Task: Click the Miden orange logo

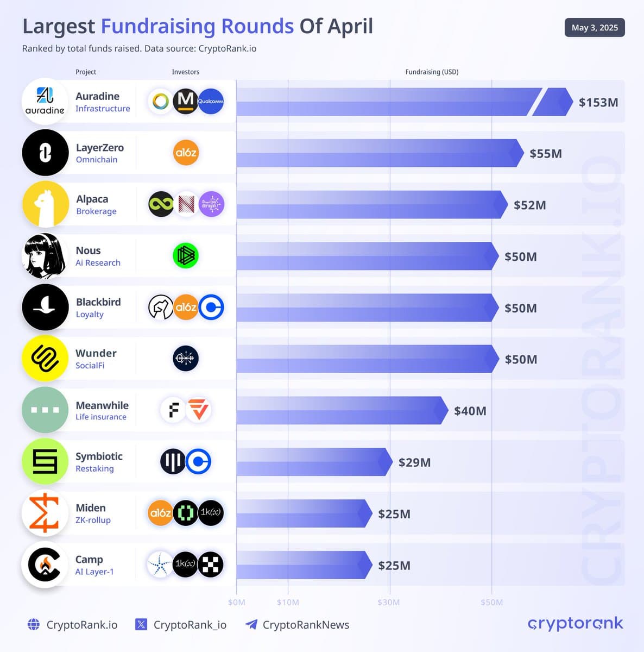Action: pos(45,512)
